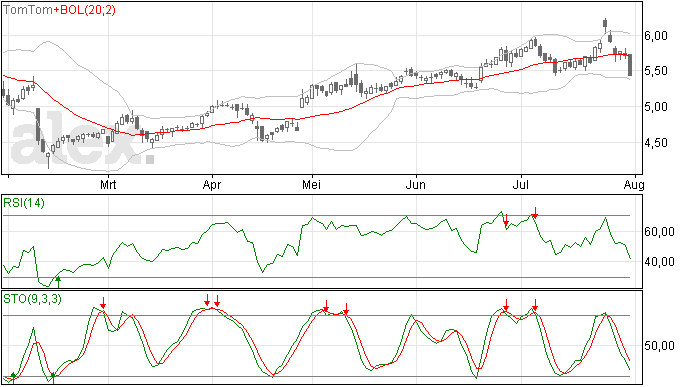
Task: Select the STO(9,3,3) indicator label
Action: [33, 299]
